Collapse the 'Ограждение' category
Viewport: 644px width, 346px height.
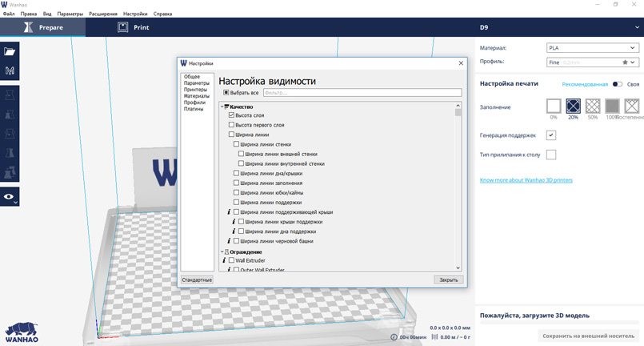pyautogui.click(x=222, y=251)
